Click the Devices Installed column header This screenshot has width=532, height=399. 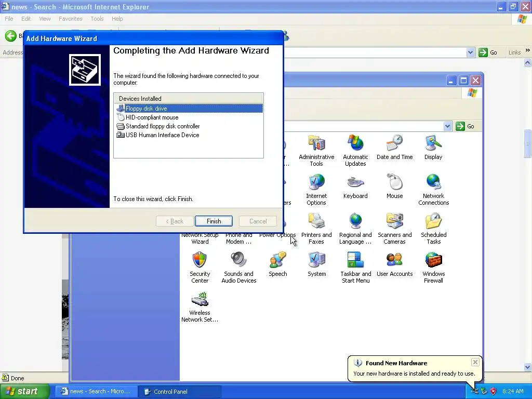click(x=188, y=98)
